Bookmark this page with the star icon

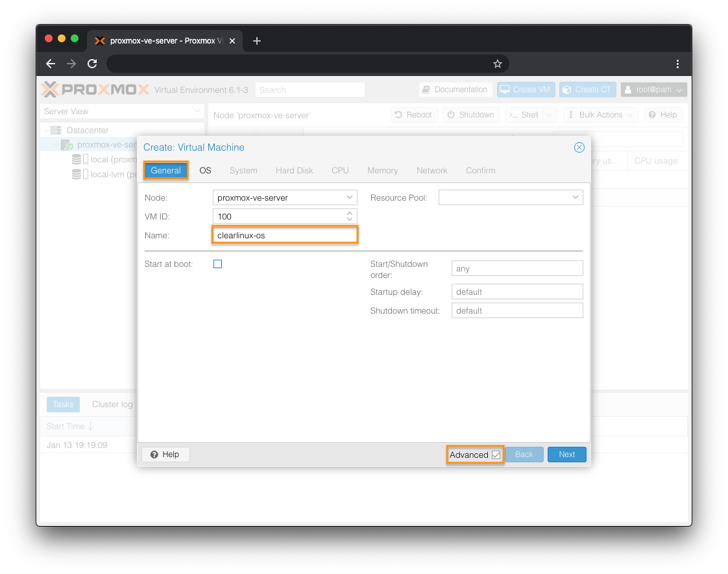click(x=497, y=64)
